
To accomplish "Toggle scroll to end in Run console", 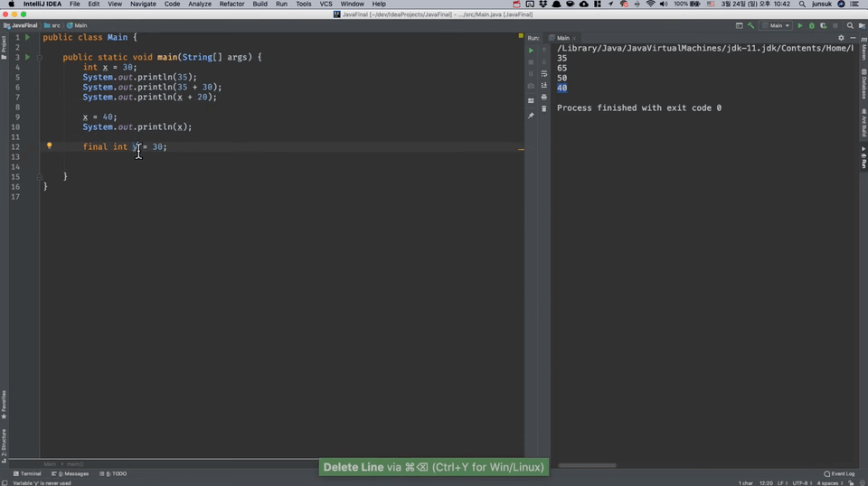I will (x=543, y=85).
